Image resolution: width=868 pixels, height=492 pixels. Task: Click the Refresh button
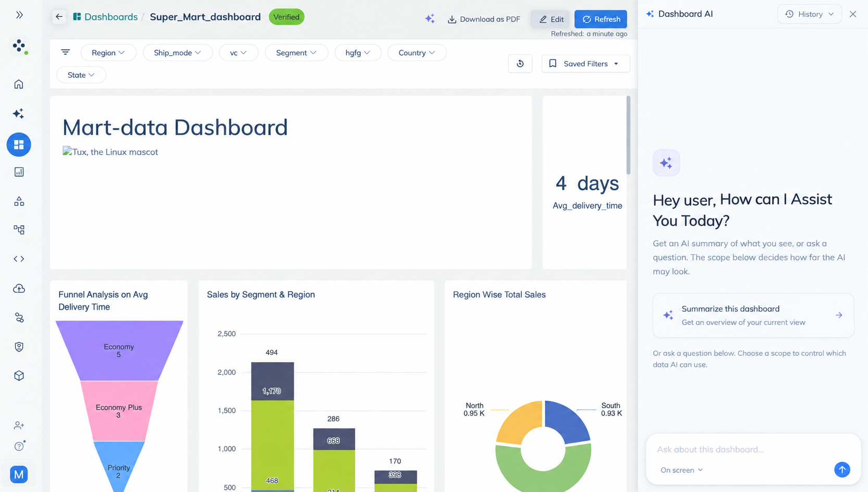click(x=601, y=19)
